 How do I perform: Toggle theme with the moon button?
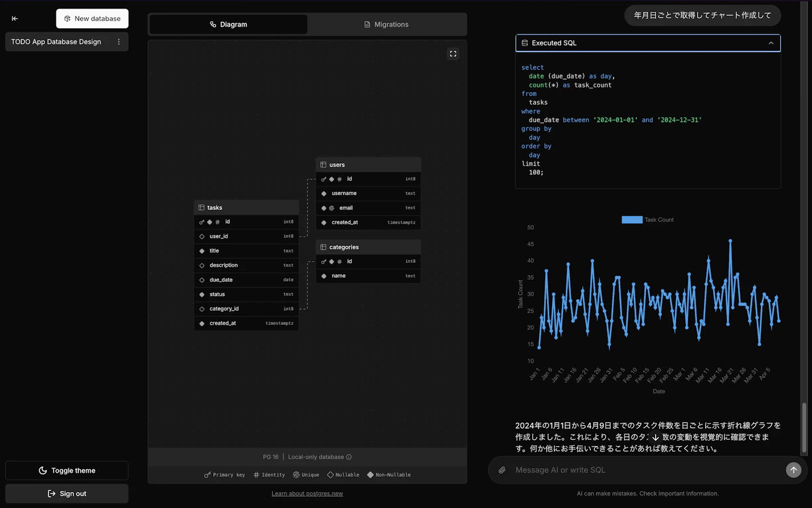click(x=67, y=470)
